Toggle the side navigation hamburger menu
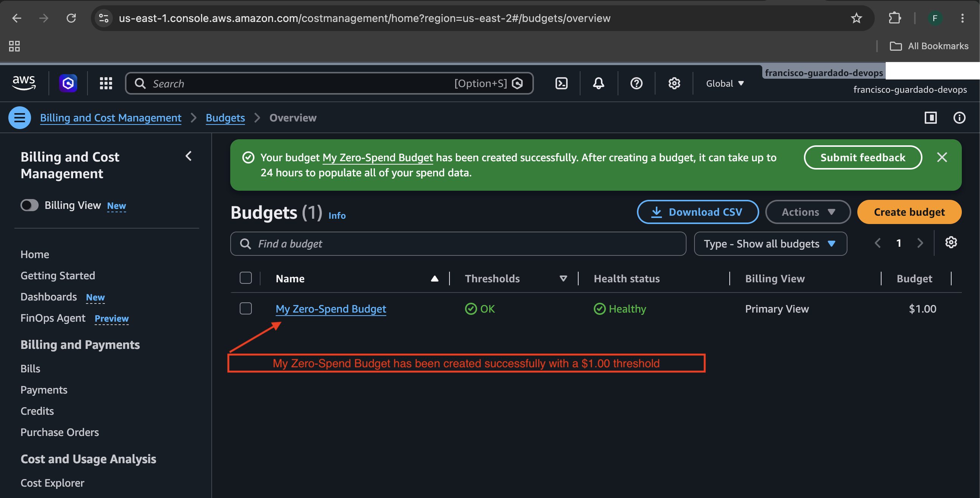The image size is (980, 498). [20, 117]
